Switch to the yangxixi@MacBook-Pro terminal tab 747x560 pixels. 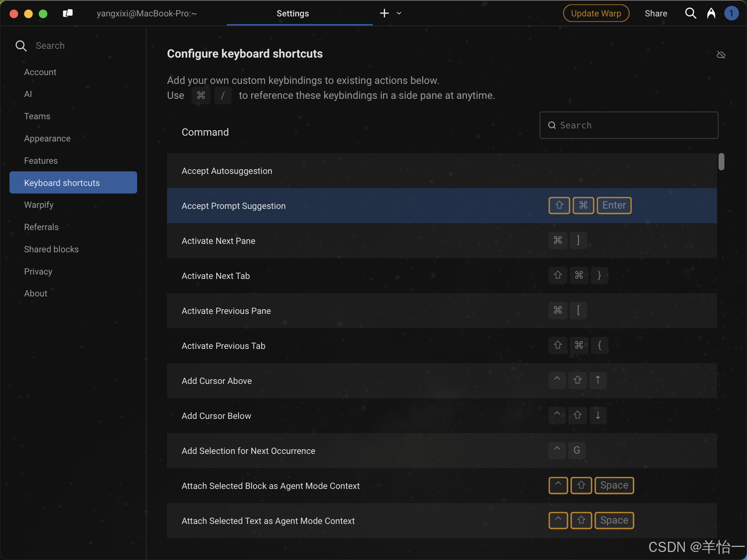click(x=147, y=13)
